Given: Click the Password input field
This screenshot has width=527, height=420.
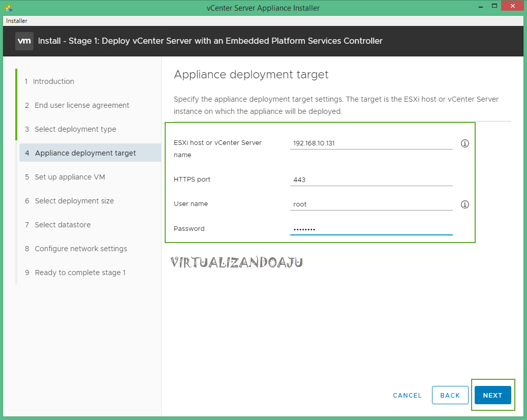Looking at the screenshot, I should click(x=371, y=229).
